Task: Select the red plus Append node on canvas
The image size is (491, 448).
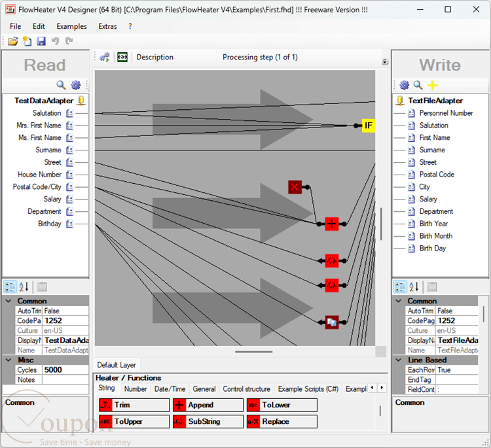Action: click(x=332, y=224)
